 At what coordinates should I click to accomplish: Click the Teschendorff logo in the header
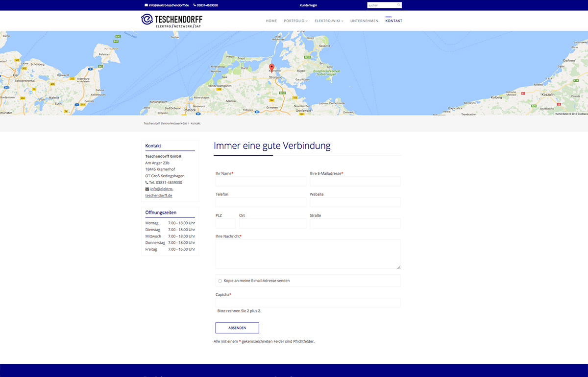click(171, 21)
